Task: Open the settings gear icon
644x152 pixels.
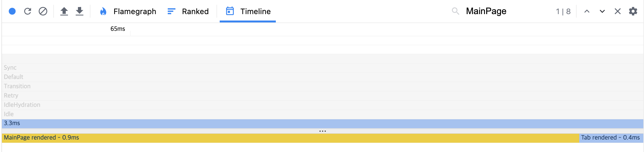Action: (x=633, y=12)
